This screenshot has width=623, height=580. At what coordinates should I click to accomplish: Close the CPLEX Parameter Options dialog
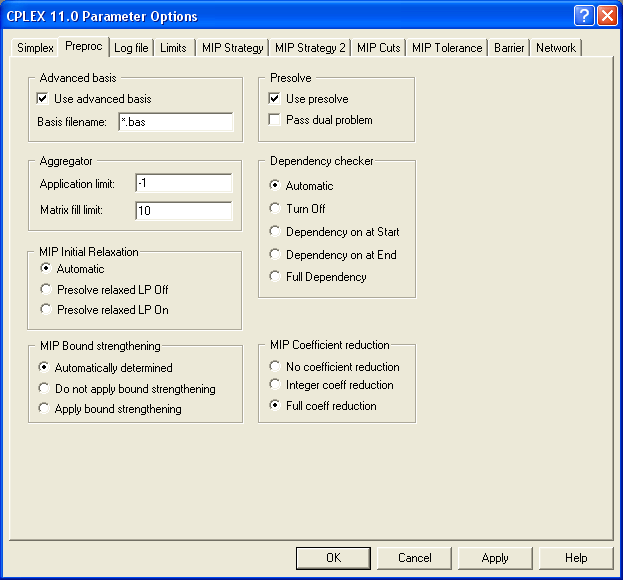click(x=607, y=16)
